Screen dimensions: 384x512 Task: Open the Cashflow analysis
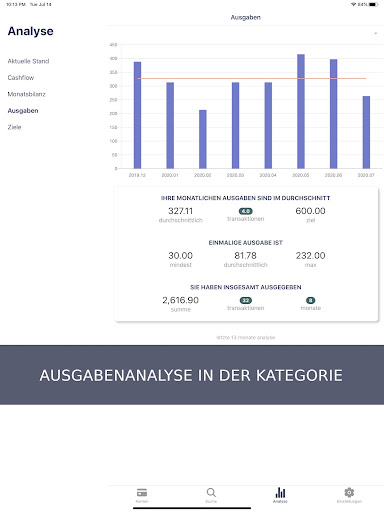(x=21, y=78)
